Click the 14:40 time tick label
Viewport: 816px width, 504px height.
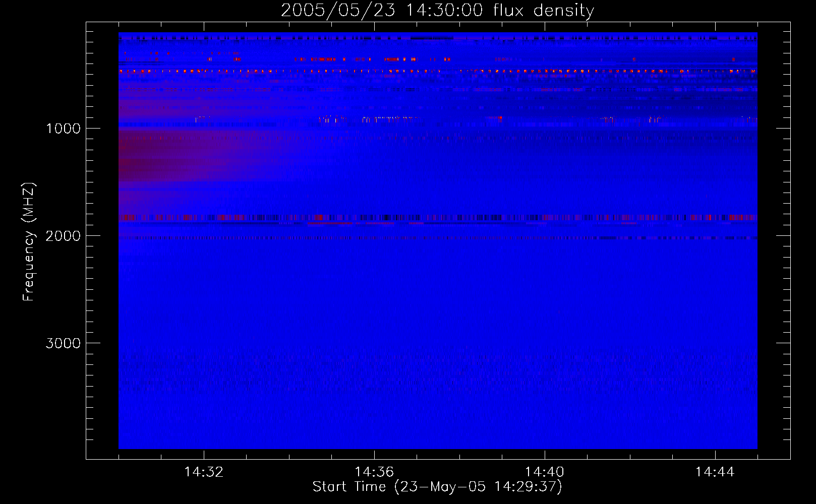point(545,472)
